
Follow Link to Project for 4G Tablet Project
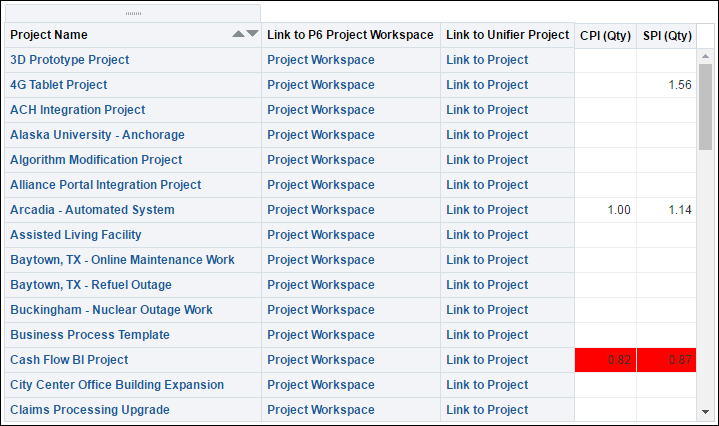487,85
